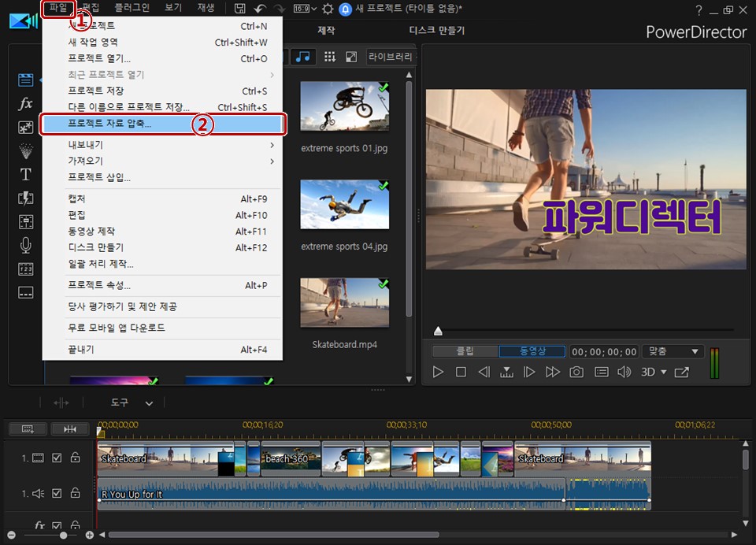Image resolution: width=756 pixels, height=545 pixels.
Task: Expand library panel resize icon
Action: pos(351,57)
